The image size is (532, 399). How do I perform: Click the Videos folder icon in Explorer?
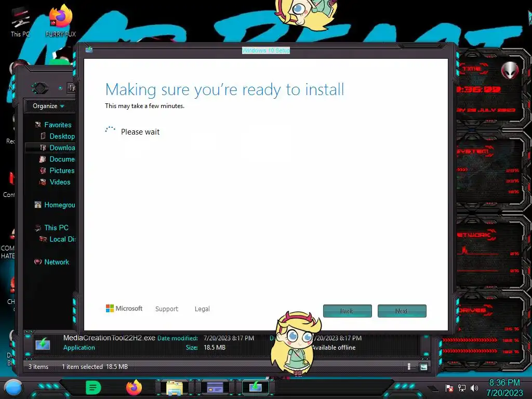(x=43, y=182)
